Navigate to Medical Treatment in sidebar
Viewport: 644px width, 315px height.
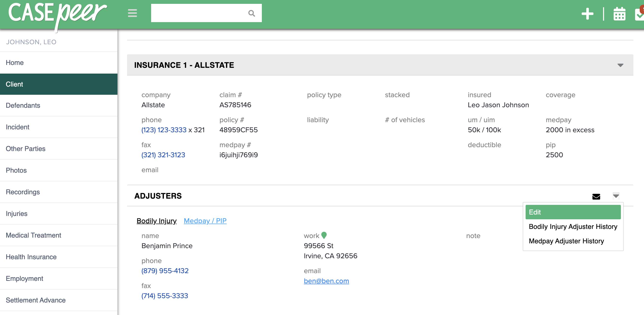tap(33, 235)
